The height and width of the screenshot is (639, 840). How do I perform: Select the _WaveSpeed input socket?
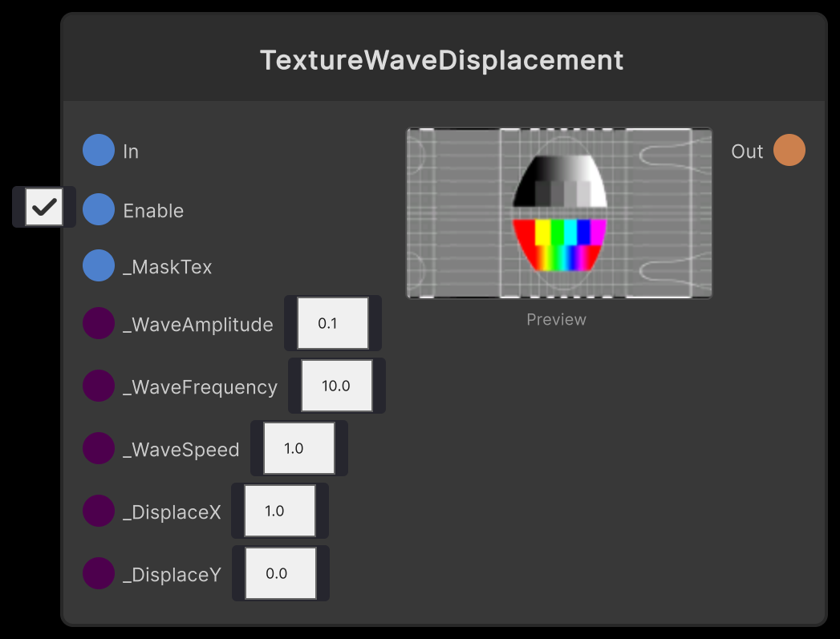click(x=98, y=448)
